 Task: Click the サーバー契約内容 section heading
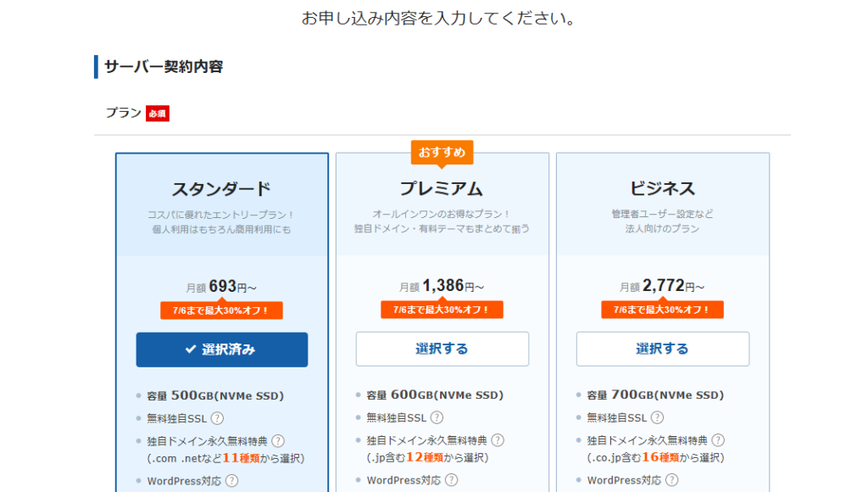point(164,66)
